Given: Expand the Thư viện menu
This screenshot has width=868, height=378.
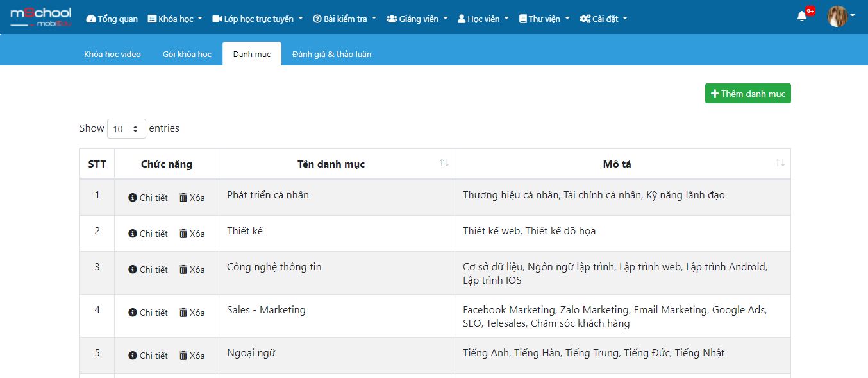Looking at the screenshot, I should click(544, 19).
